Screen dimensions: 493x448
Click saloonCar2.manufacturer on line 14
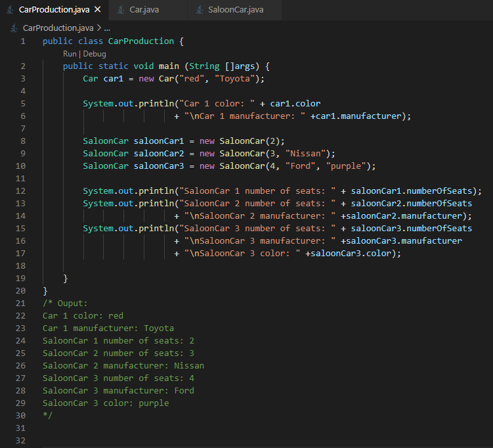404,216
